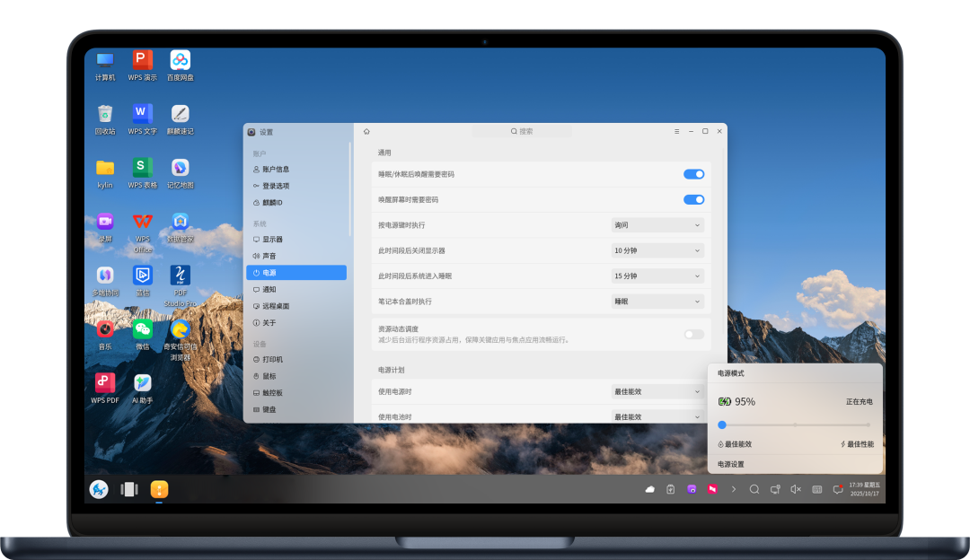Enable the 资源动态调度 toggle
Screen dimensions: 970x560
(x=693, y=334)
